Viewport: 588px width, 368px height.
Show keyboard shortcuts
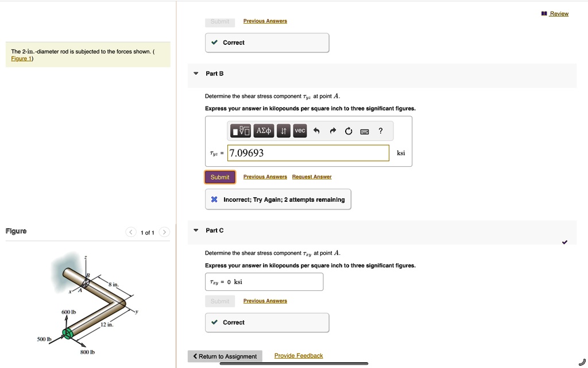364,132
